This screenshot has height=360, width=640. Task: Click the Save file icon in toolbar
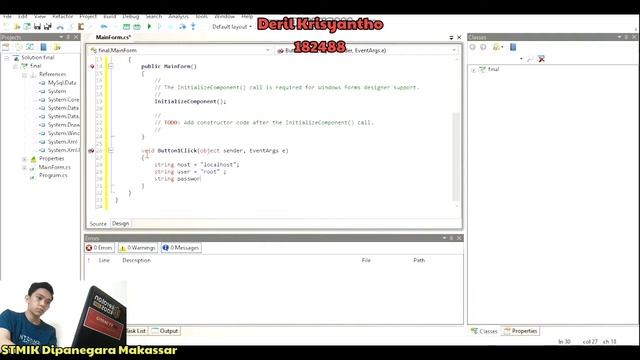pyautogui.click(x=37, y=27)
